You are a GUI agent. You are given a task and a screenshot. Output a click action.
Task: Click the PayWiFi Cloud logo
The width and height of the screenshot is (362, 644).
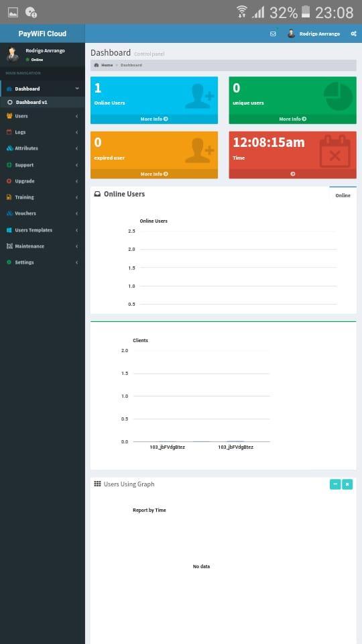pyautogui.click(x=42, y=34)
